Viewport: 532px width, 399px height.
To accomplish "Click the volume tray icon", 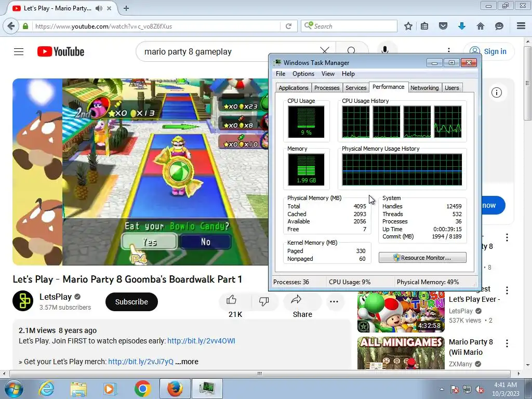I will pos(480,389).
